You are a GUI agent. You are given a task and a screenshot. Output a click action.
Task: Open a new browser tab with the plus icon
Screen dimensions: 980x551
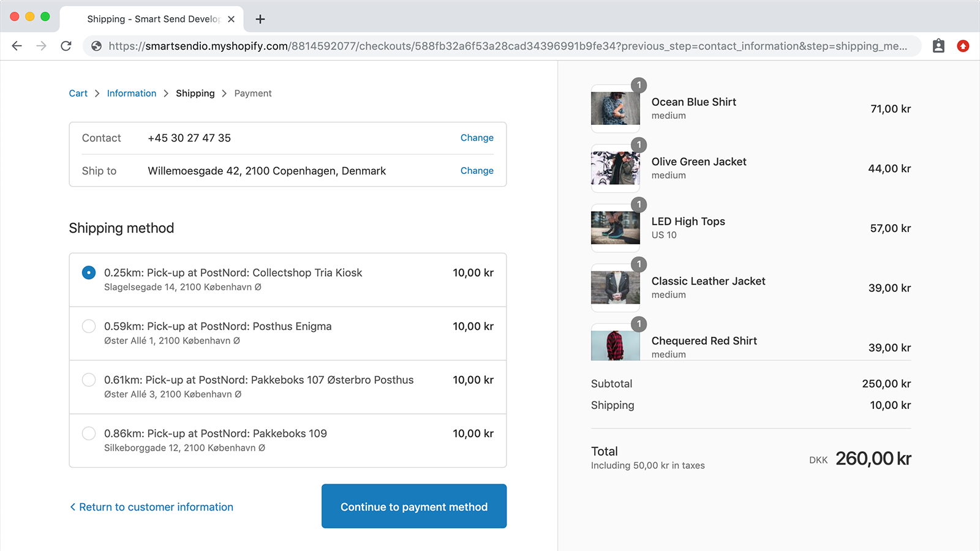(x=260, y=19)
